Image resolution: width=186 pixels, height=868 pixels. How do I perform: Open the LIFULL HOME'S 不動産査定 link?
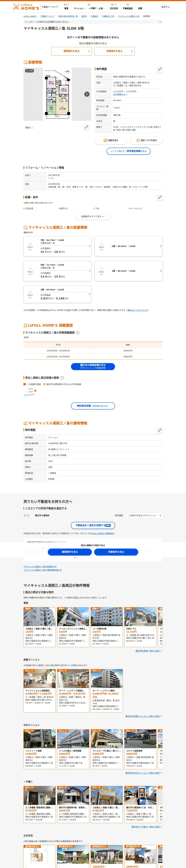click(x=102, y=533)
